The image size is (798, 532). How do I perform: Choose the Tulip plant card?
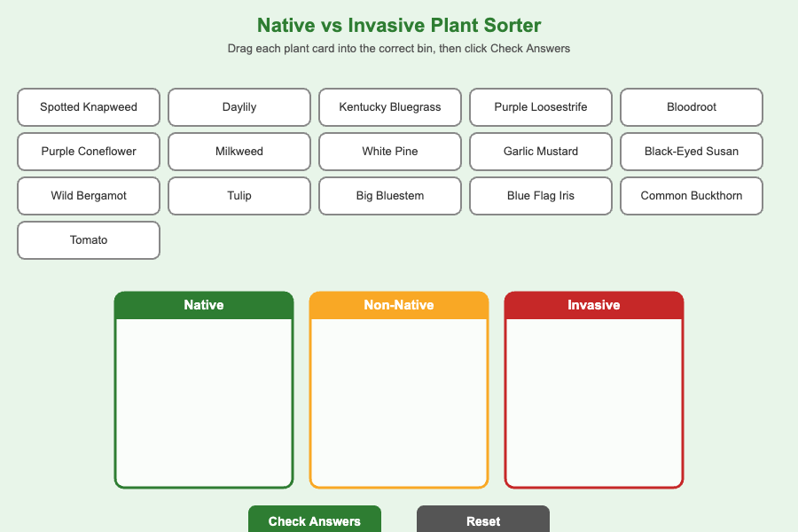(239, 195)
